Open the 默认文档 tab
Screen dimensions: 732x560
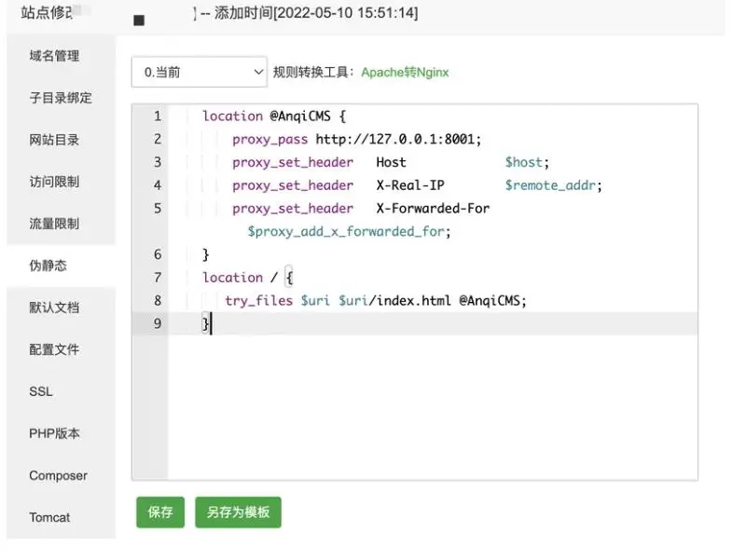54,307
